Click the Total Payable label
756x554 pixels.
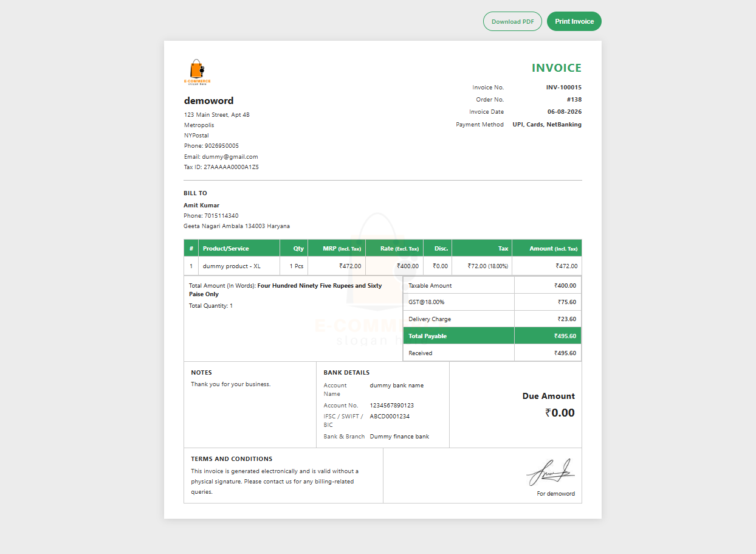point(427,336)
